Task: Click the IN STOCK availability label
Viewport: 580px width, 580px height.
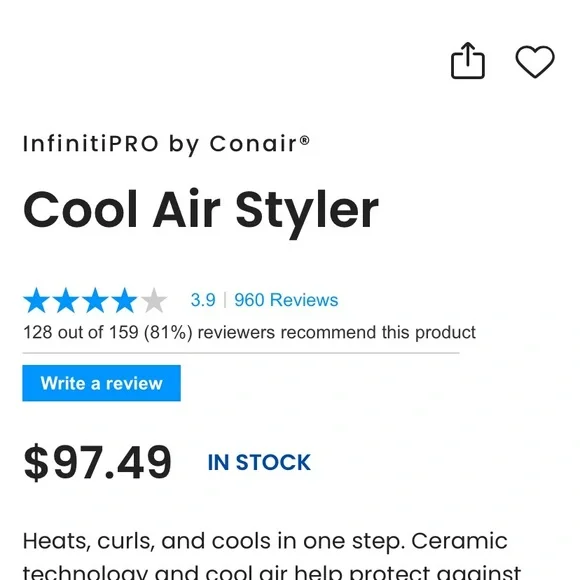Action: pyautogui.click(x=259, y=462)
